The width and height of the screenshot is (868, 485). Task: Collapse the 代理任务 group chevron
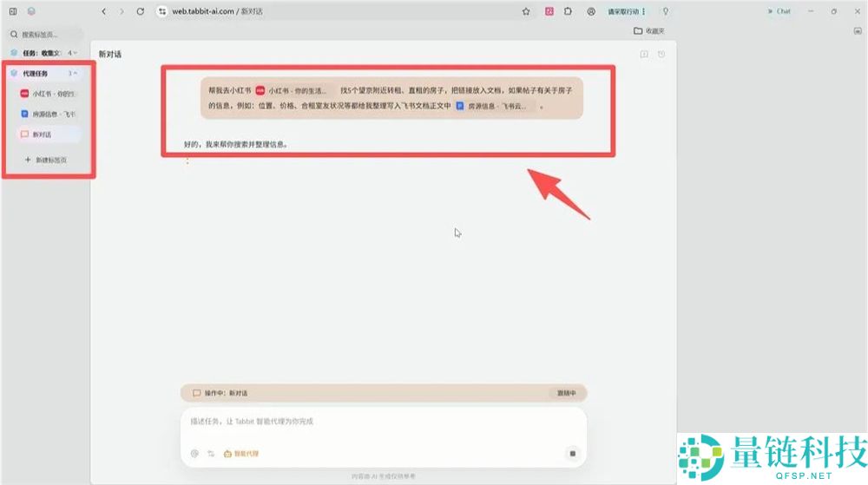pyautogui.click(x=76, y=73)
